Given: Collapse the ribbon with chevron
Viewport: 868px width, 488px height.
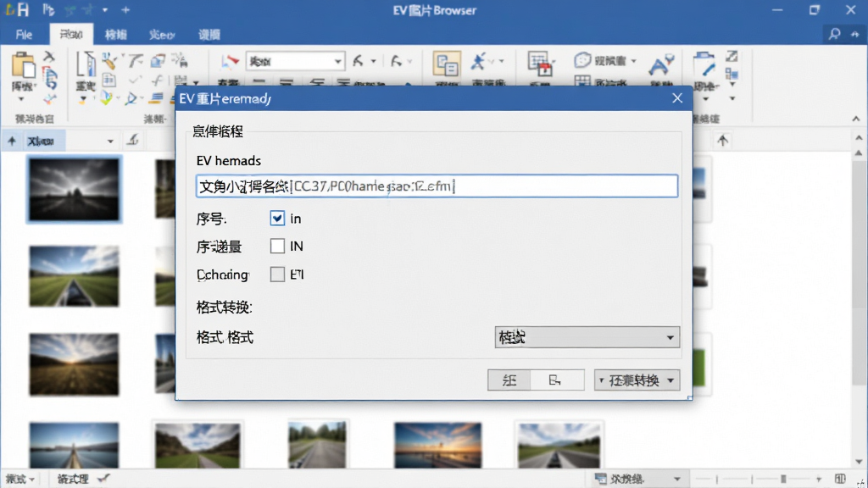Looking at the screenshot, I should [x=856, y=119].
